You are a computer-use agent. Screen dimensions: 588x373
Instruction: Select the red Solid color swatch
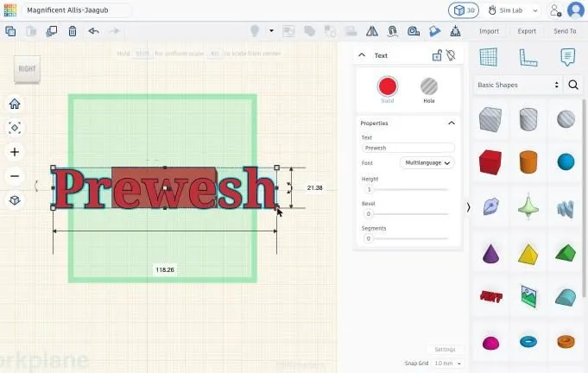pos(388,86)
